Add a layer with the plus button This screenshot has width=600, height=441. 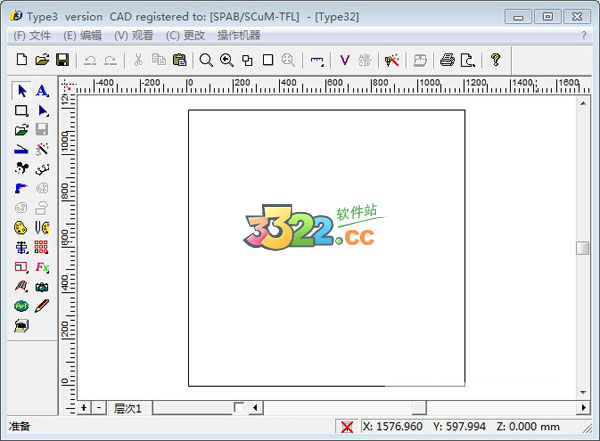(84, 408)
